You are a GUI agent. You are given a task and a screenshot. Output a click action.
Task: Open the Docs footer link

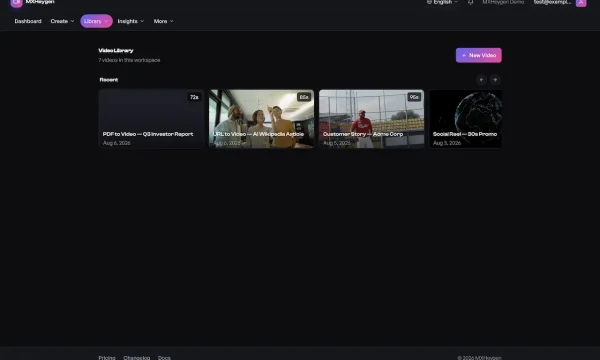click(164, 358)
